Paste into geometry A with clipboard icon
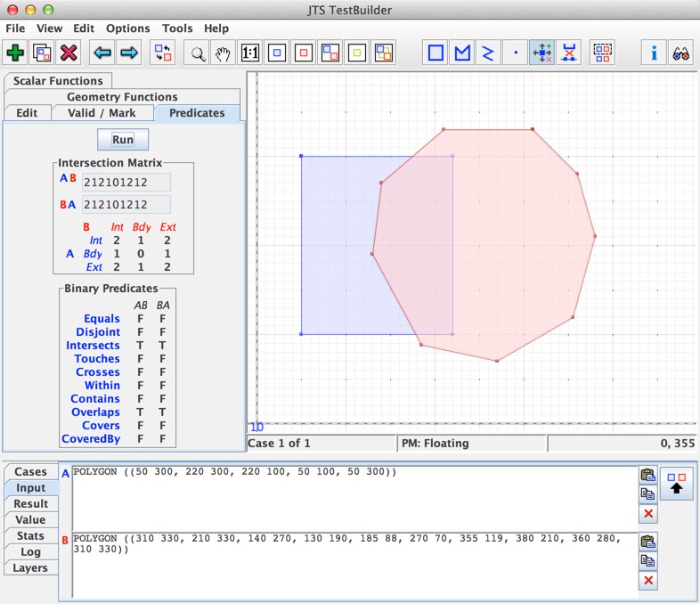 click(647, 475)
